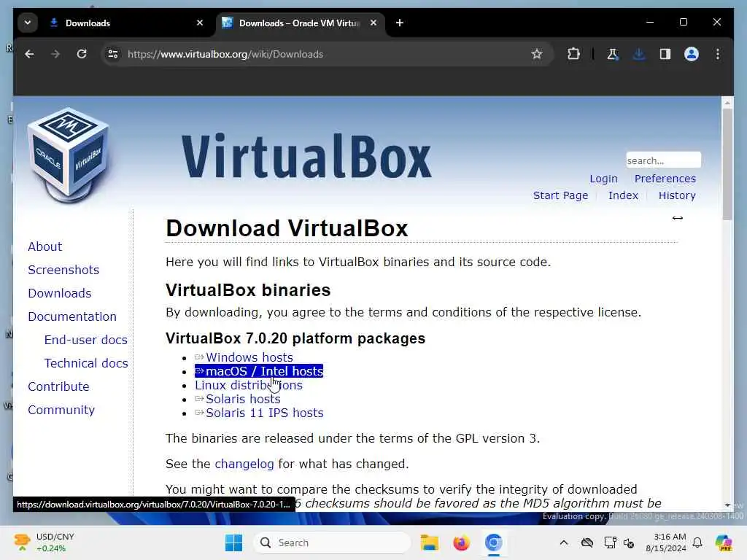Launch Firefox from the taskbar
Viewport: 747px width, 560px height.
tap(461, 542)
